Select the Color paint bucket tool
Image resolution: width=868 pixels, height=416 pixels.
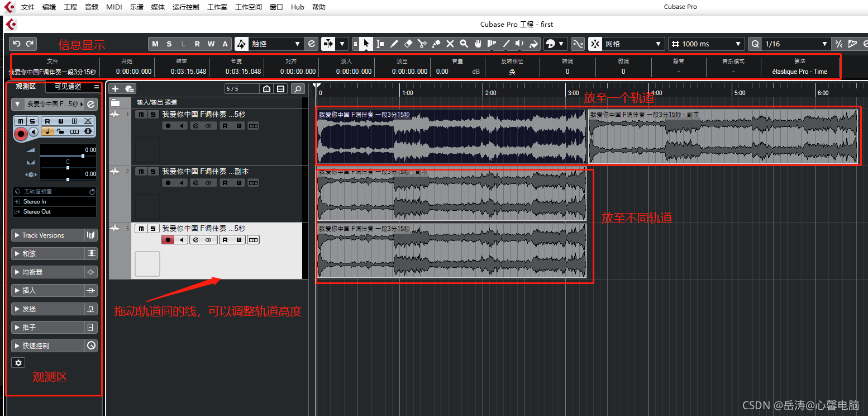pyautogui.click(x=534, y=44)
